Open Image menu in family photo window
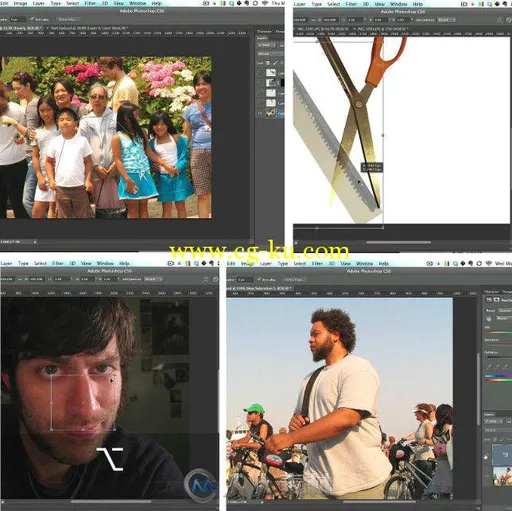Screen dimensions: 512x511 20,3
